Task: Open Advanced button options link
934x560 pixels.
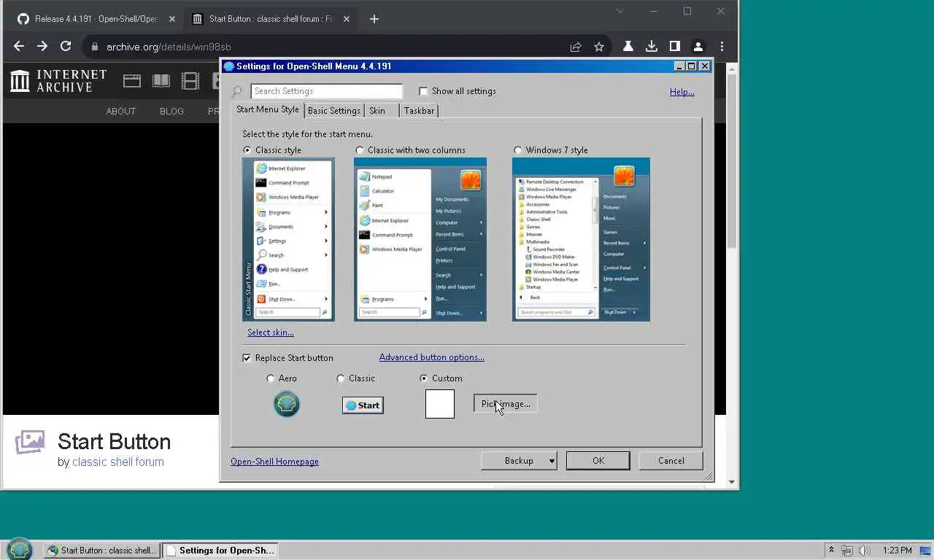Action: coord(431,357)
